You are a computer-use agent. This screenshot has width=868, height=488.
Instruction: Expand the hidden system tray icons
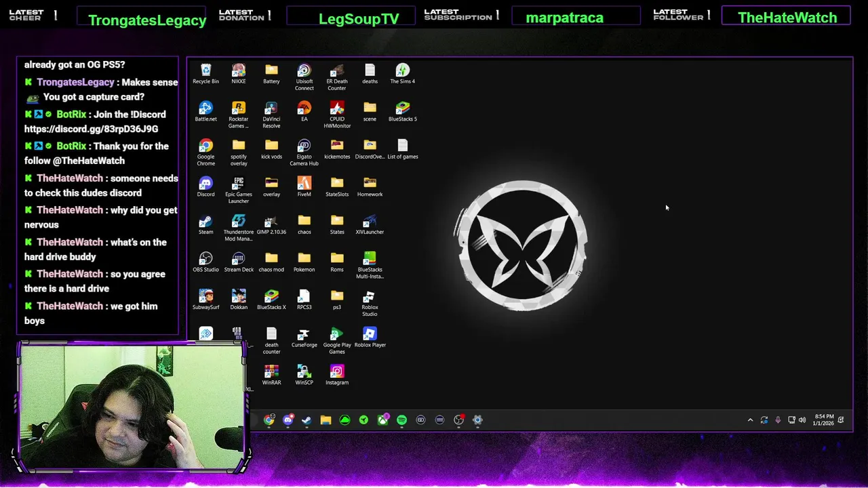(x=750, y=420)
